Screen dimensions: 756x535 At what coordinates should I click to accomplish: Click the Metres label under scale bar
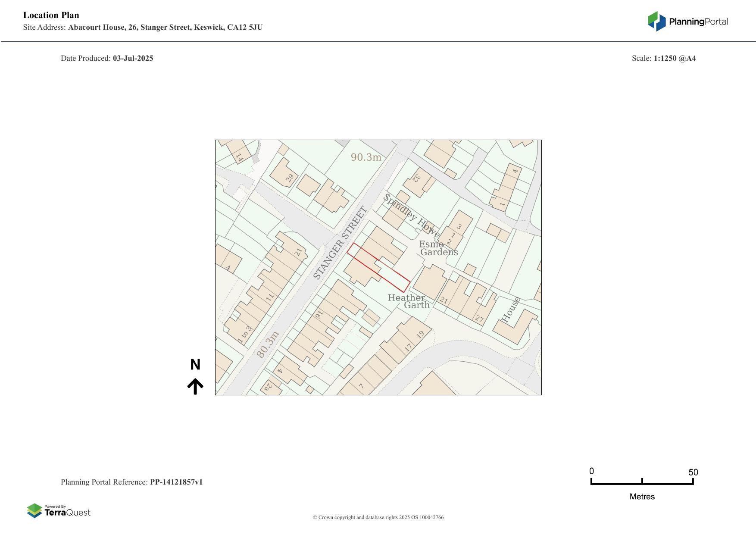(x=642, y=497)
